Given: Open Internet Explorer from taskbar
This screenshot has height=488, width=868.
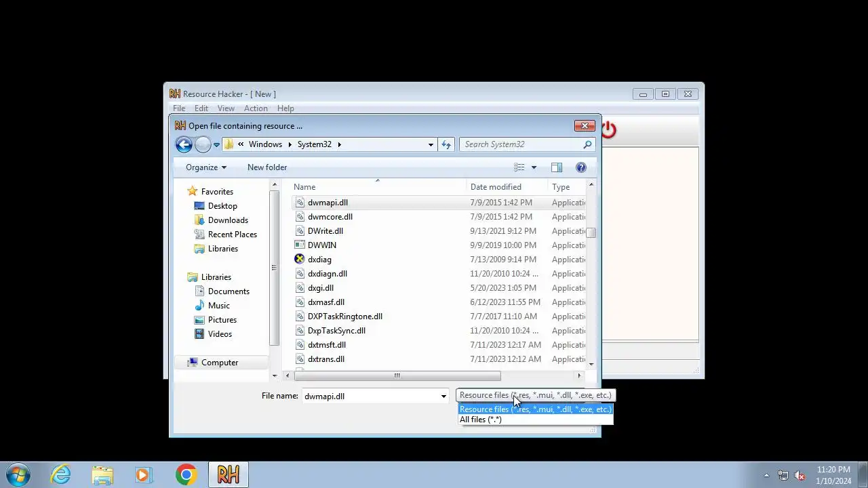Looking at the screenshot, I should coord(61,474).
